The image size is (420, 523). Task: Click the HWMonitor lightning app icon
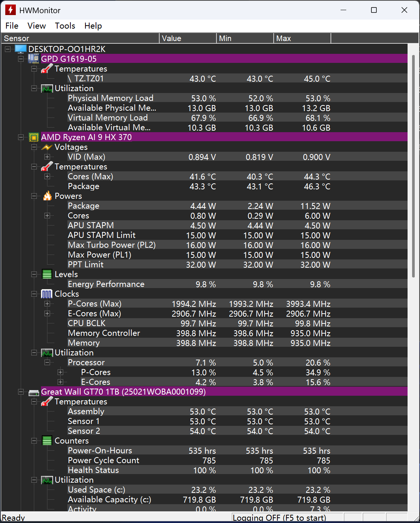11,10
